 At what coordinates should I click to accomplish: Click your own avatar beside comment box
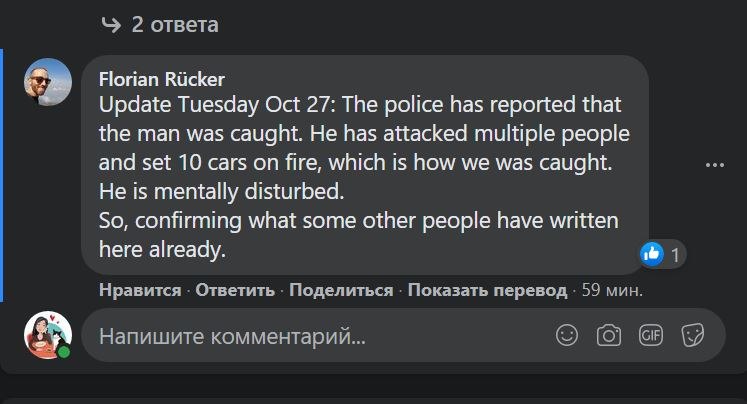[x=47, y=335]
